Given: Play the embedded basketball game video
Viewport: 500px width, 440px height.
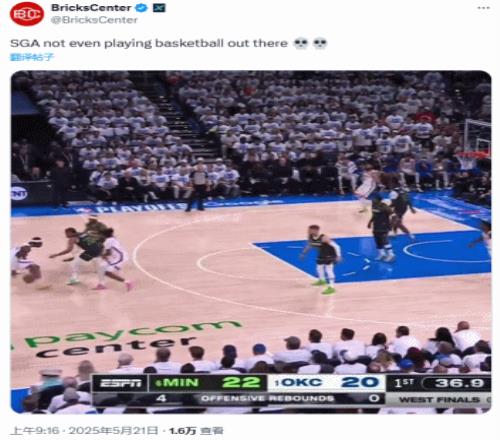Looking at the screenshot, I should 251,242.
